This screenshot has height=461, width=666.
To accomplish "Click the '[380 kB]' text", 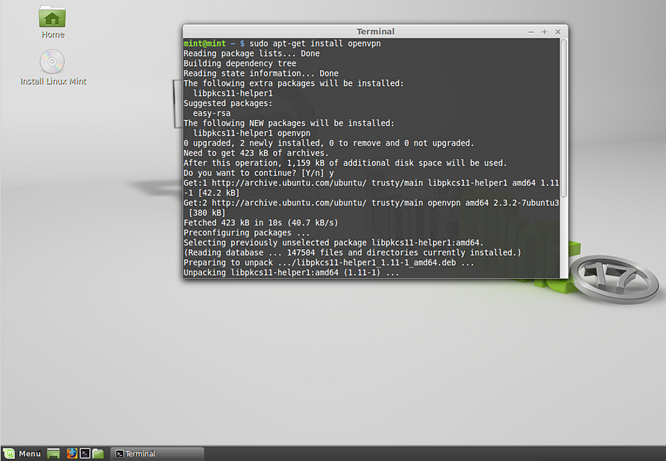I will tap(207, 213).
